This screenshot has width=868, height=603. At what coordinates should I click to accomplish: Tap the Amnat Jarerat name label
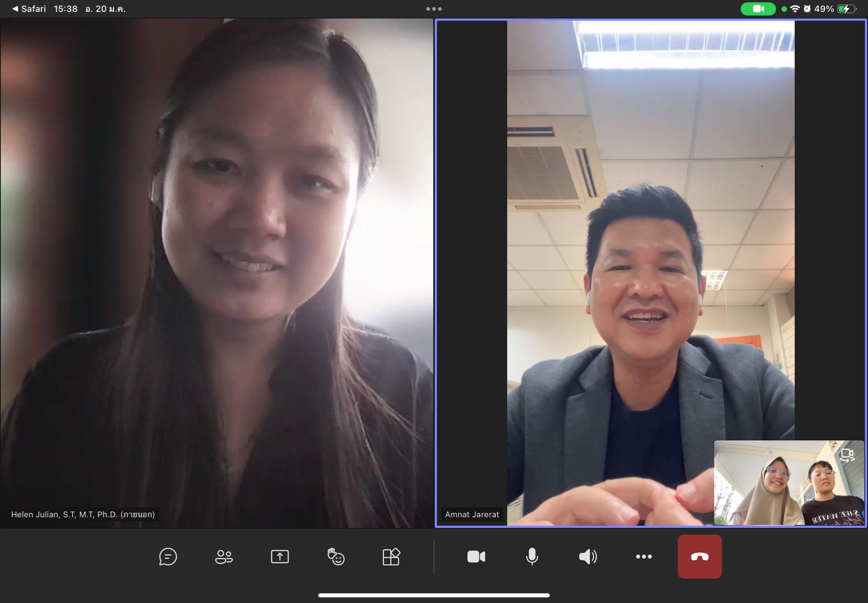472,514
